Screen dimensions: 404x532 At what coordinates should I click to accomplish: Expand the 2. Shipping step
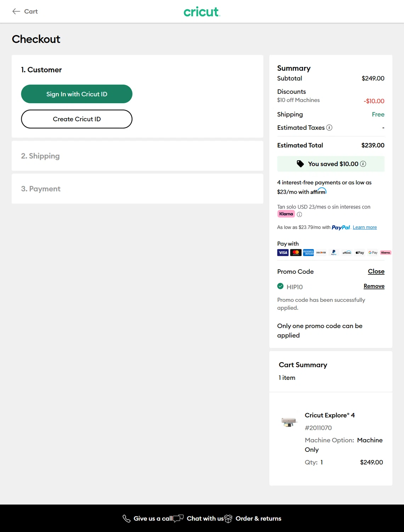pos(40,156)
